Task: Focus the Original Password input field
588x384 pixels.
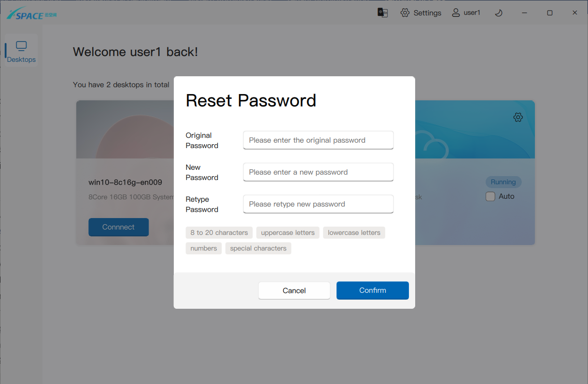Action: (318, 140)
